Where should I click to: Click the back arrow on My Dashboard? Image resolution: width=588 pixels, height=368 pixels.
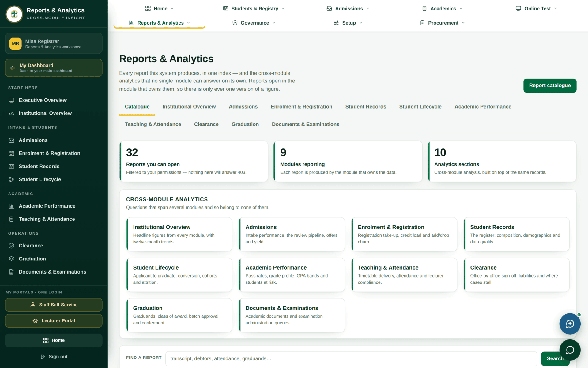point(13,68)
